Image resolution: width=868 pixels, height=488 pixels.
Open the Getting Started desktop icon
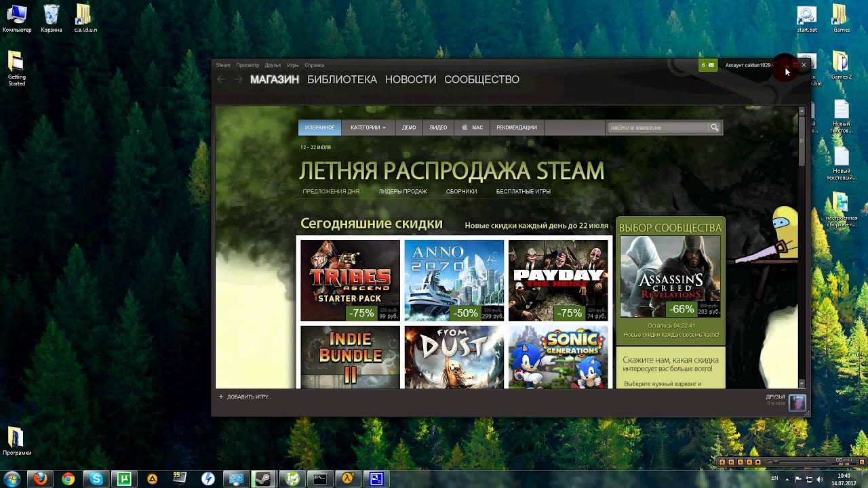[16, 69]
